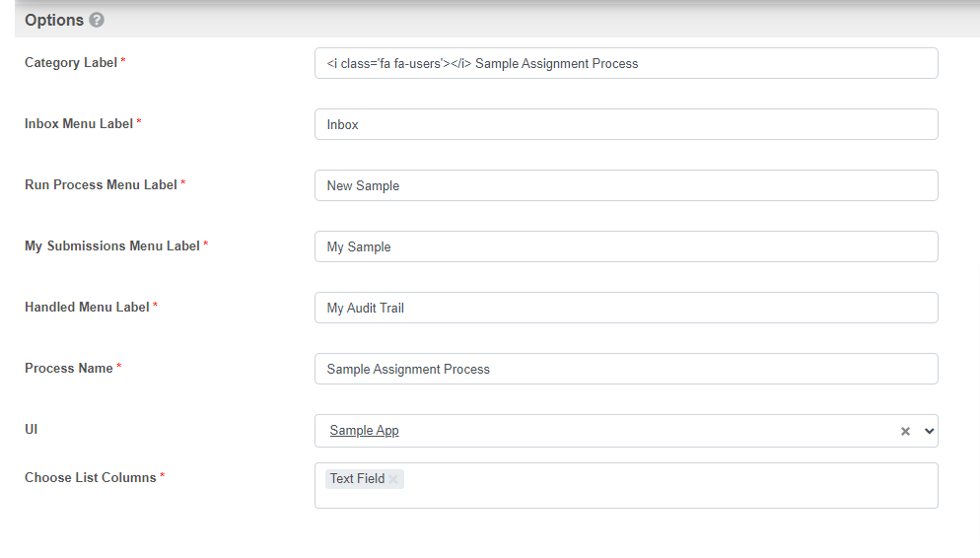Focus the Run Process Menu Label field

pyautogui.click(x=626, y=185)
